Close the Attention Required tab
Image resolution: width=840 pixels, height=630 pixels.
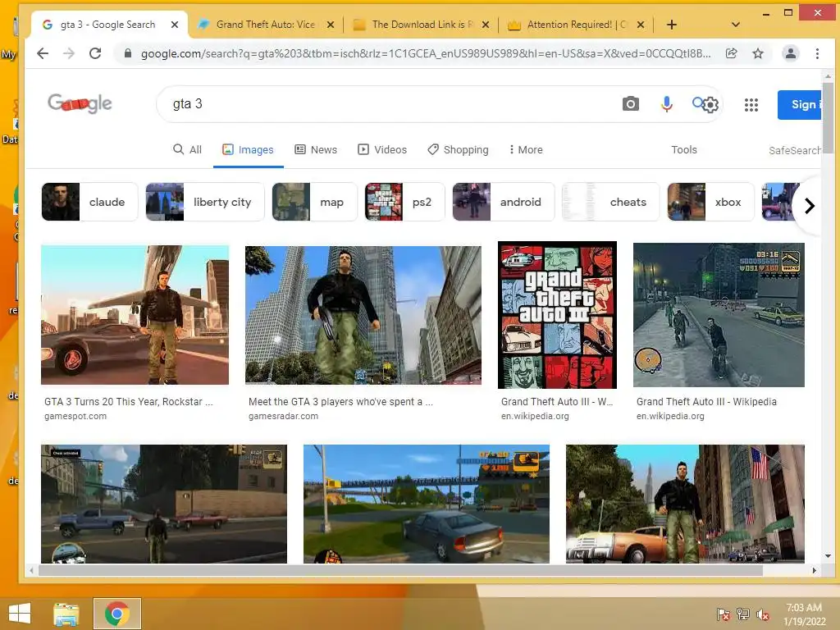click(x=641, y=25)
